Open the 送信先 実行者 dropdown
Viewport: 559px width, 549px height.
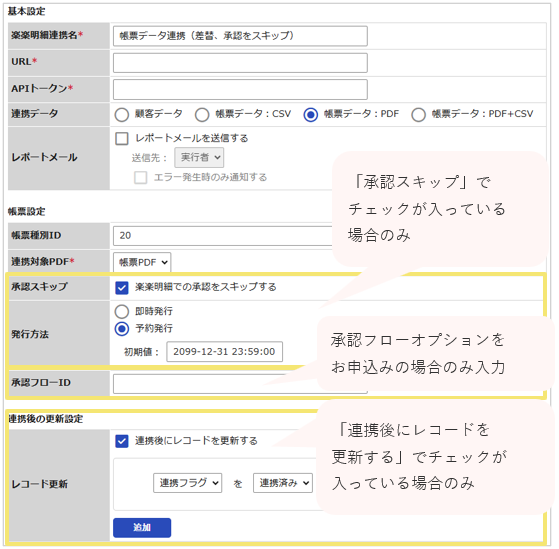pyautogui.click(x=199, y=157)
